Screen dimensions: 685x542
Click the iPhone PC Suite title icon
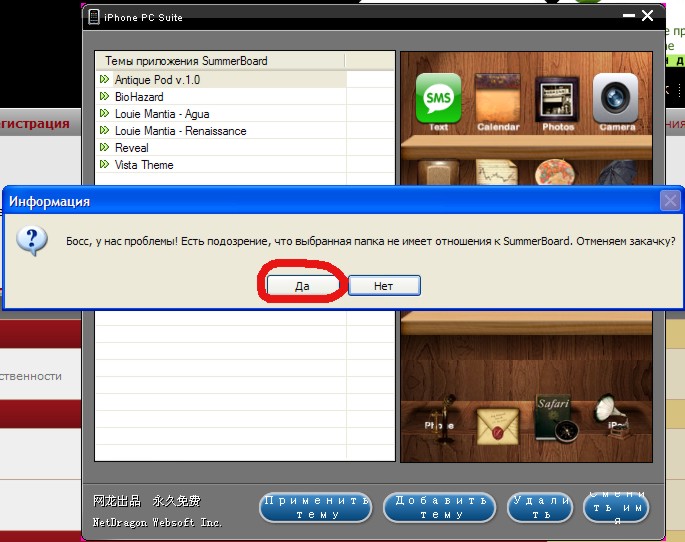coord(93,17)
